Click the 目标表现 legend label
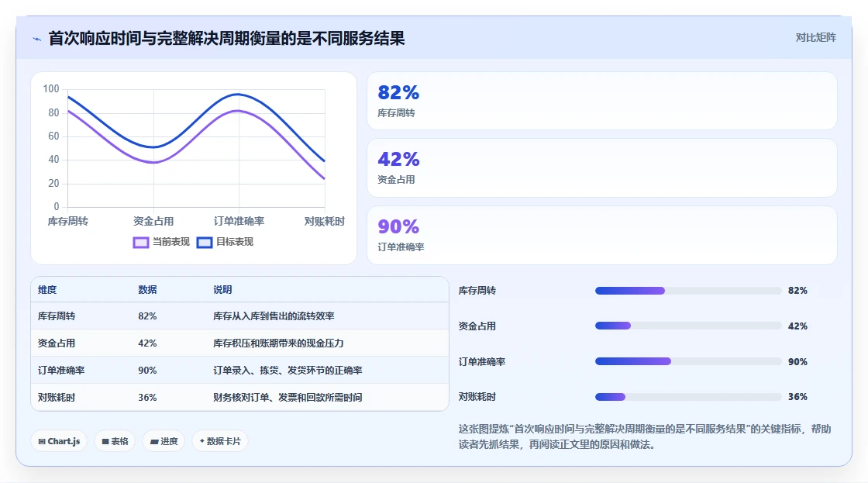Screen dimensions: 868x483 [x=235, y=242]
